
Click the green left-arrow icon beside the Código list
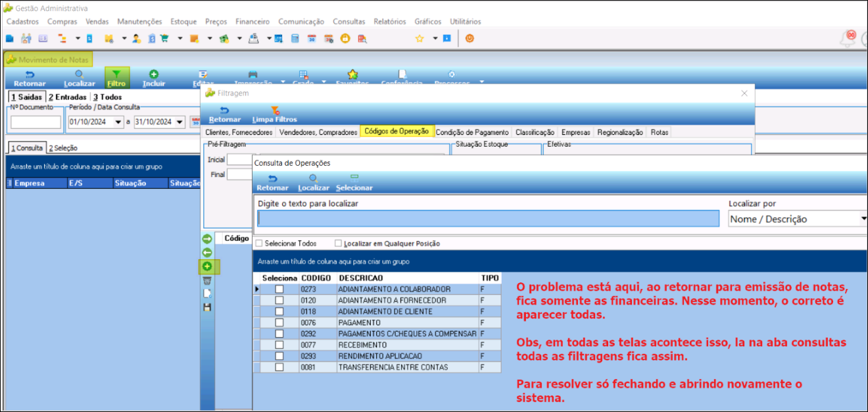click(x=207, y=253)
